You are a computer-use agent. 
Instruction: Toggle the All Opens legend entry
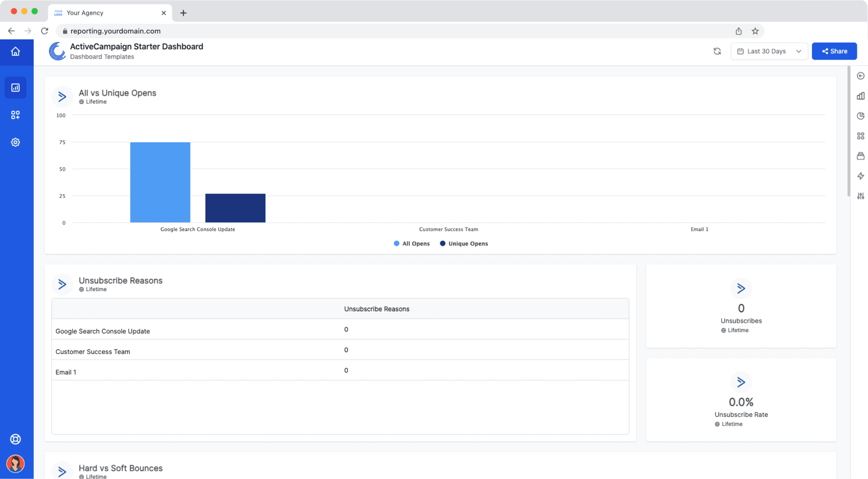(x=412, y=243)
